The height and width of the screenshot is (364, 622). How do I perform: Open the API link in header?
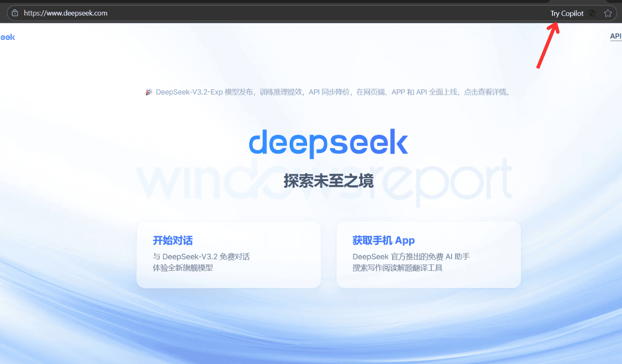(615, 36)
